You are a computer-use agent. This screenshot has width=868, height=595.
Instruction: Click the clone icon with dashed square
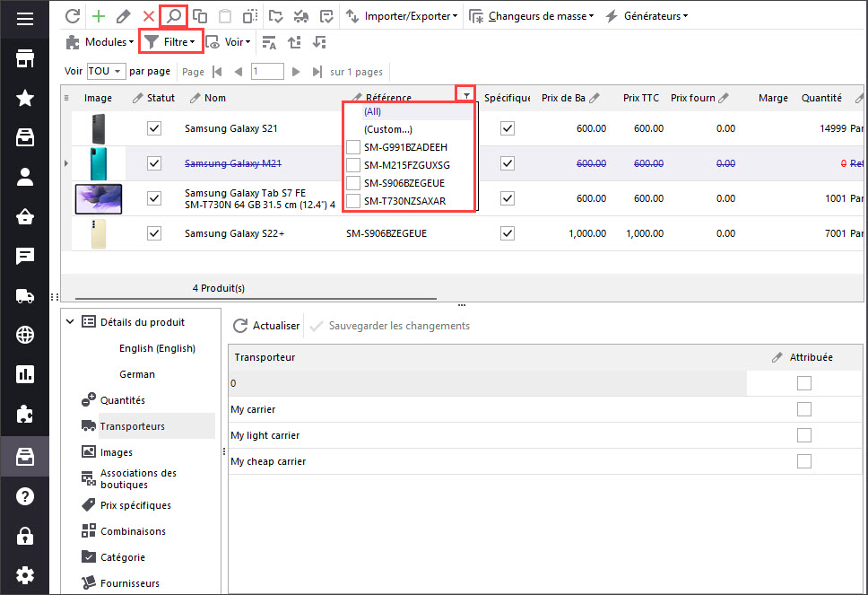pyautogui.click(x=250, y=16)
